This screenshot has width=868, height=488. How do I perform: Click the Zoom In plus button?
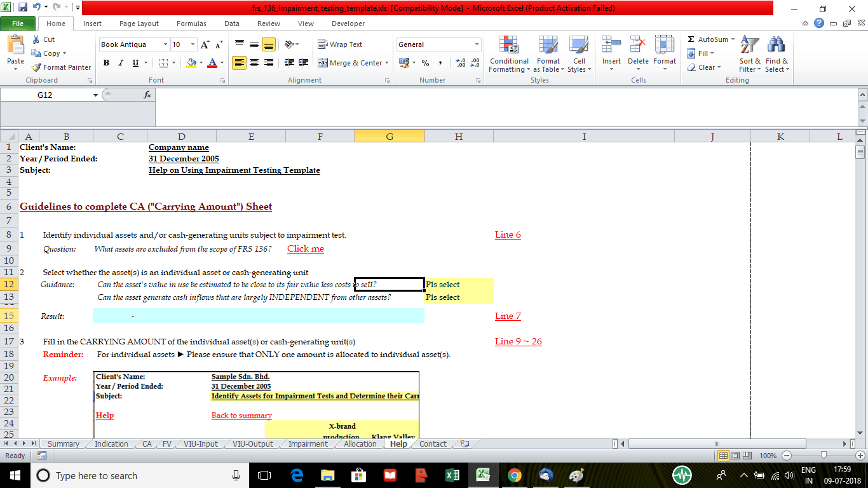pyautogui.click(x=860, y=456)
